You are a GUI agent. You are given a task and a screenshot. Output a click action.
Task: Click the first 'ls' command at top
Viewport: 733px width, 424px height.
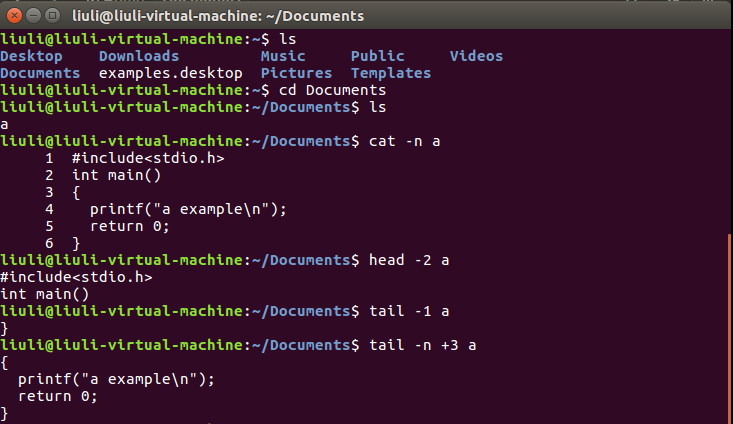click(287, 39)
